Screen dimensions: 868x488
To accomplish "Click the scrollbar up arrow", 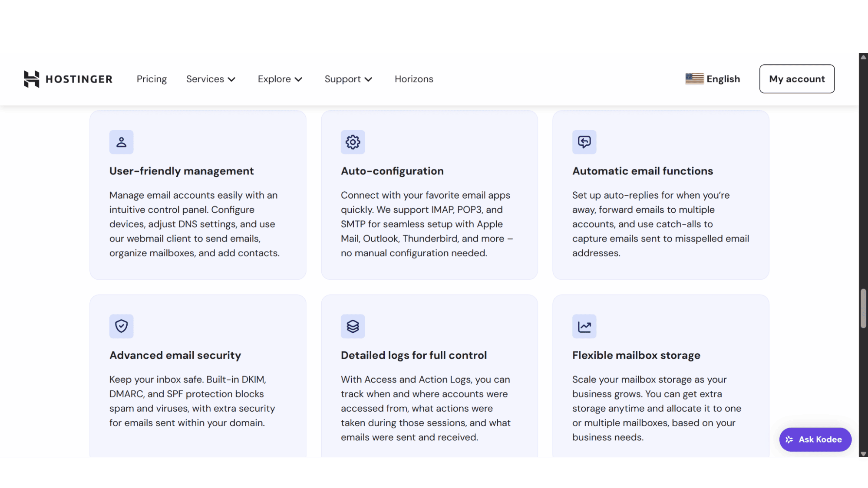I will (x=863, y=57).
